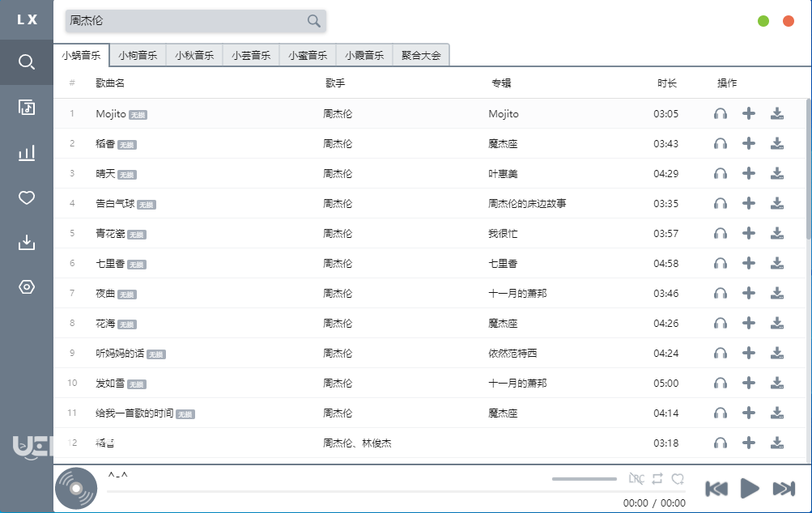This screenshot has height=513, width=812.
Task: Switch to the 聚合大会 tab
Action: pyautogui.click(x=420, y=55)
